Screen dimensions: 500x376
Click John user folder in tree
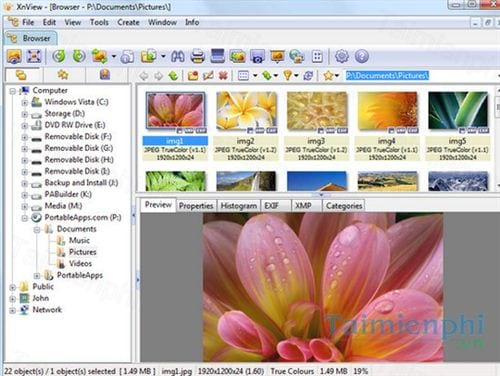click(41, 298)
